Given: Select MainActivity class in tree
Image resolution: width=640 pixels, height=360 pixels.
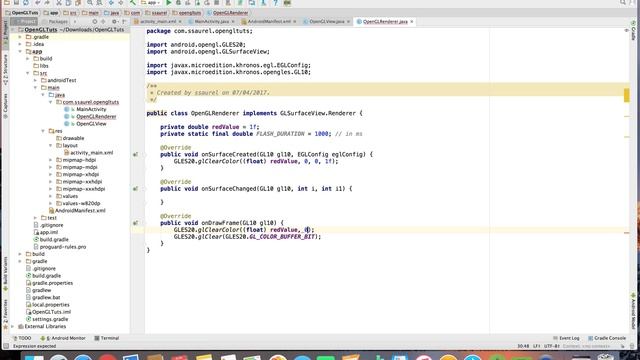Looking at the screenshot, I should [x=91, y=109].
